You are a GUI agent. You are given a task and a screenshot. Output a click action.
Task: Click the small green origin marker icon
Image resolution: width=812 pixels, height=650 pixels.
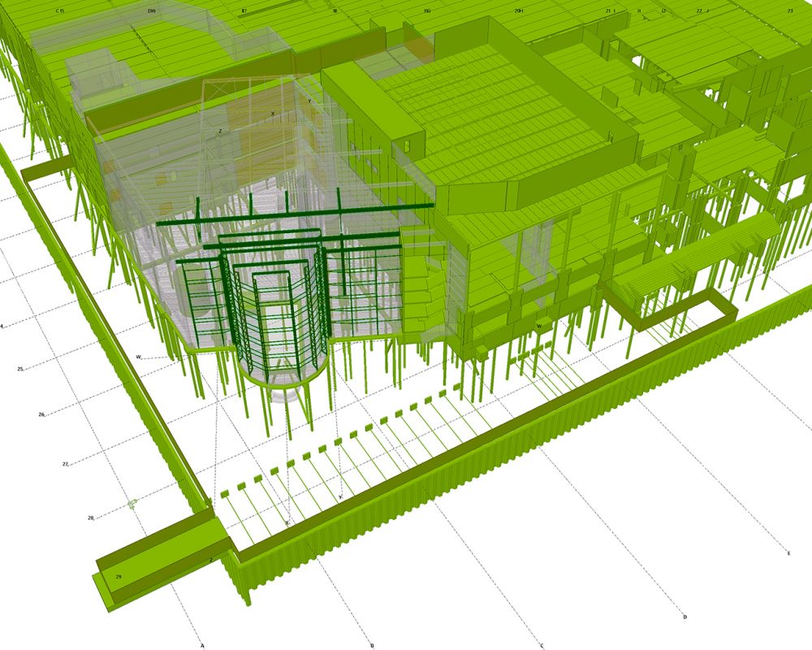click(132, 504)
